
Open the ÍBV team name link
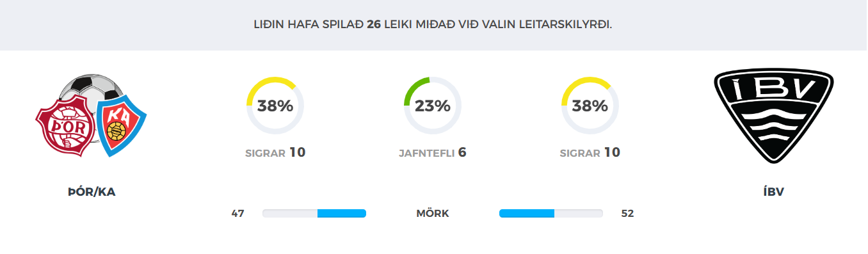774,192
